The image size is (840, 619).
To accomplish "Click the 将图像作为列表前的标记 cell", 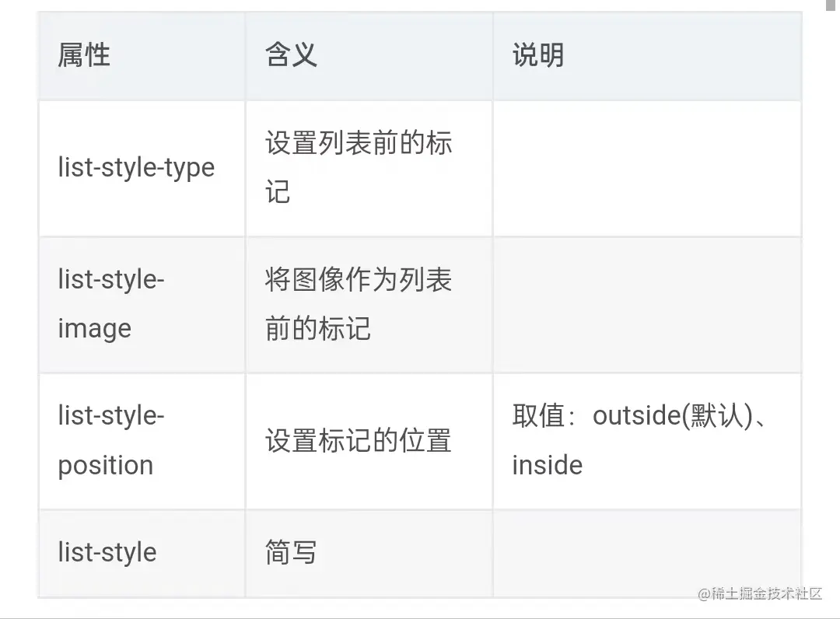I will coord(359,304).
